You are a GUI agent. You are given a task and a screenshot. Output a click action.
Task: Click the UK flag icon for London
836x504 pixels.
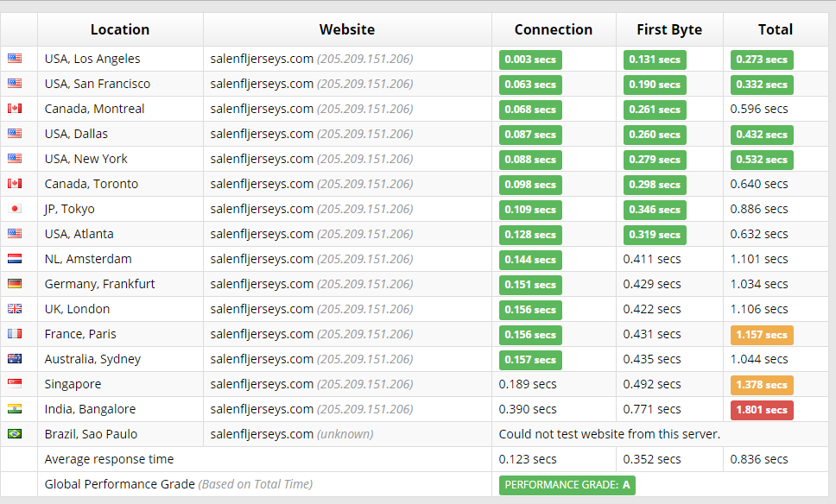click(x=15, y=308)
